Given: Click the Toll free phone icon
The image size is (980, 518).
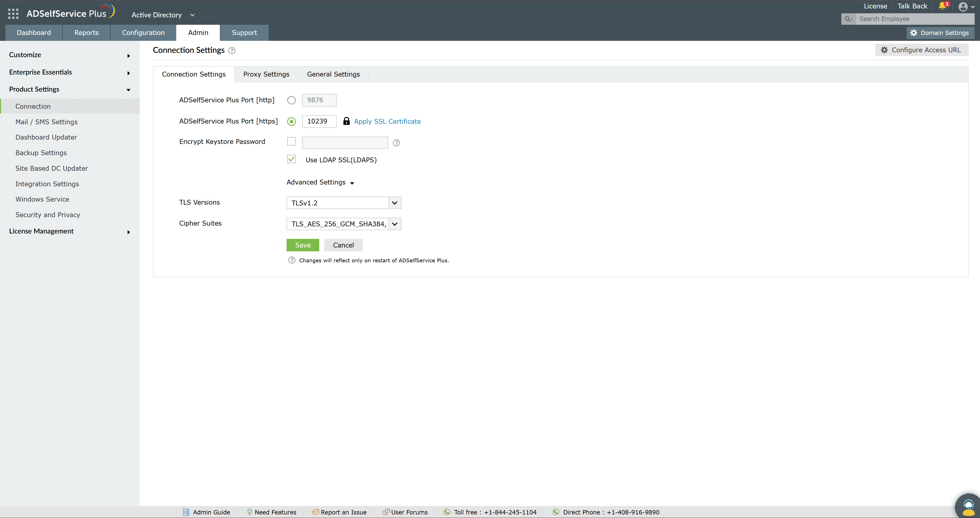Looking at the screenshot, I should (447, 512).
